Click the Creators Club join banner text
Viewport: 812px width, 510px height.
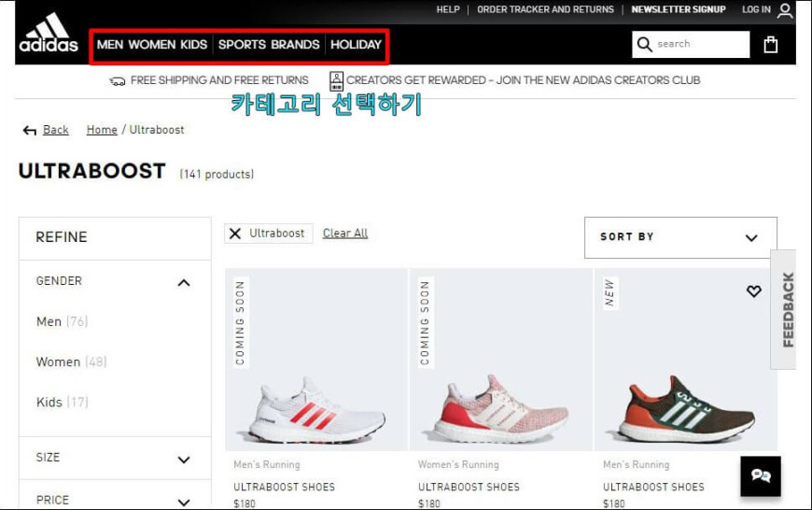pos(523,80)
